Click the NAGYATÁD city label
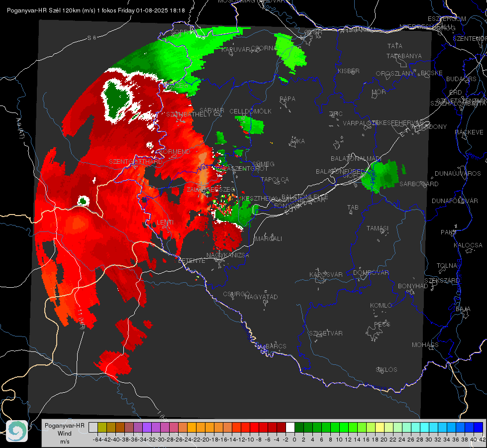 261,297
